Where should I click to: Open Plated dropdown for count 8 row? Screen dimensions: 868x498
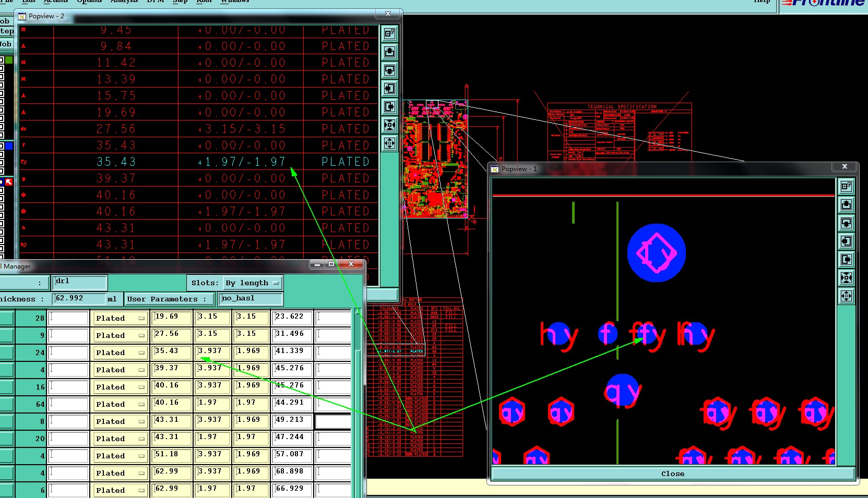pos(120,421)
